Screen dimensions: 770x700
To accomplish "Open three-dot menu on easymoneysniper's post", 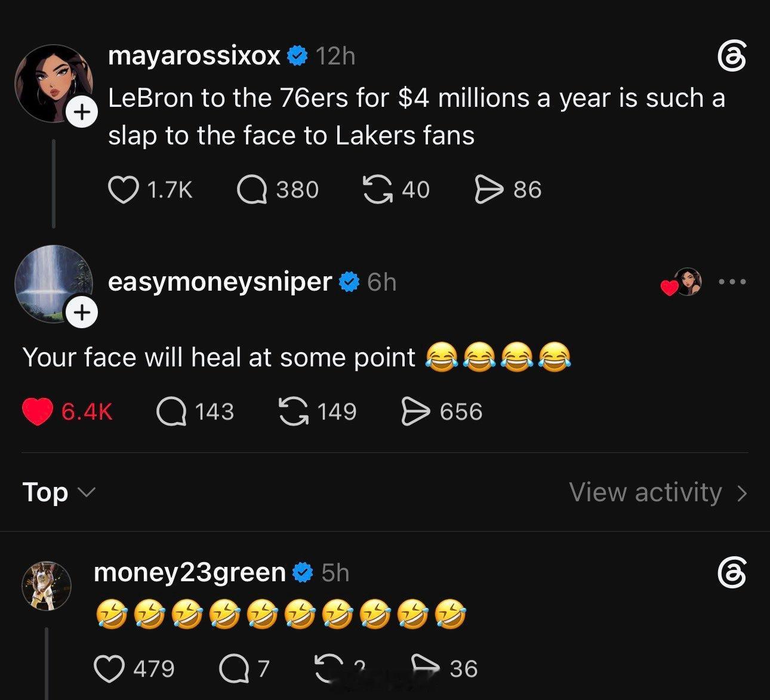I will coord(732,282).
